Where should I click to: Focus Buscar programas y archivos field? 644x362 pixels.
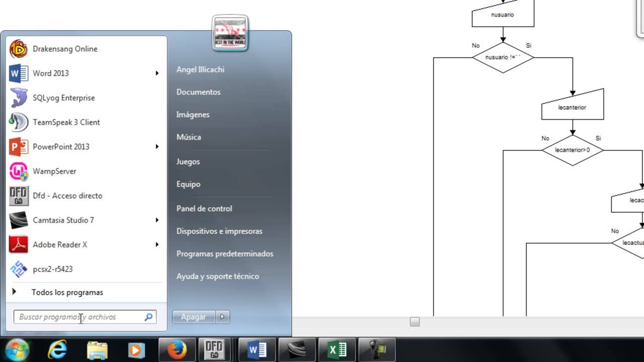[85, 317]
